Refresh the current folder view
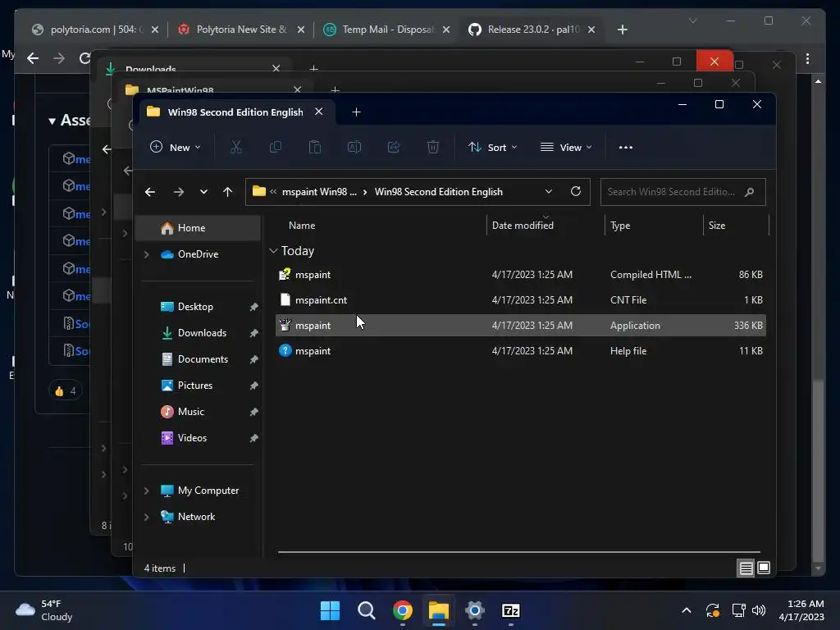The height and width of the screenshot is (630, 840). 576,191
